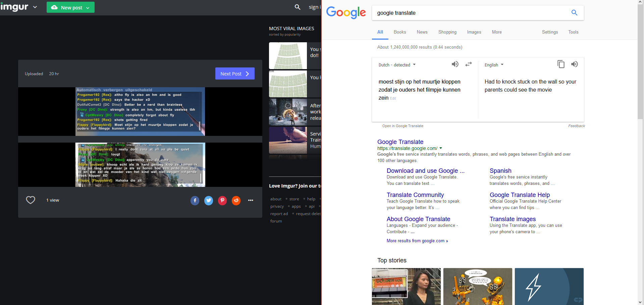644x305 pixels.
Task: Listen to the Dutch source text
Action: 455,64
